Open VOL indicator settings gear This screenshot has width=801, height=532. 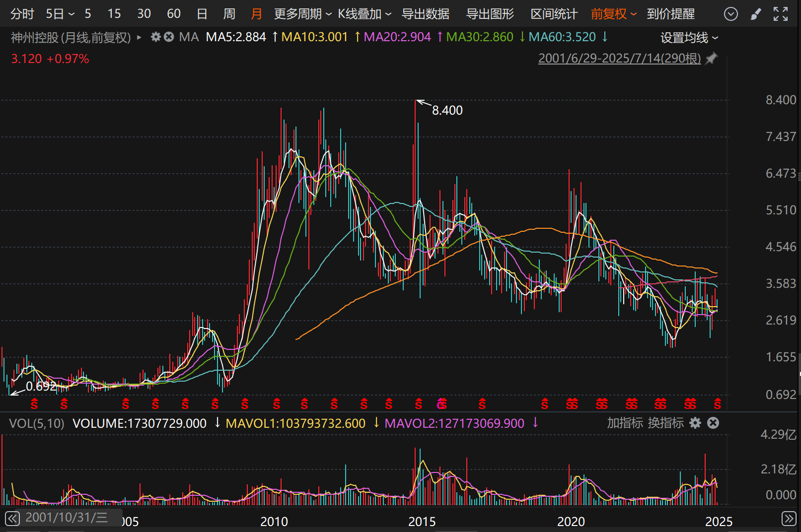tap(695, 423)
